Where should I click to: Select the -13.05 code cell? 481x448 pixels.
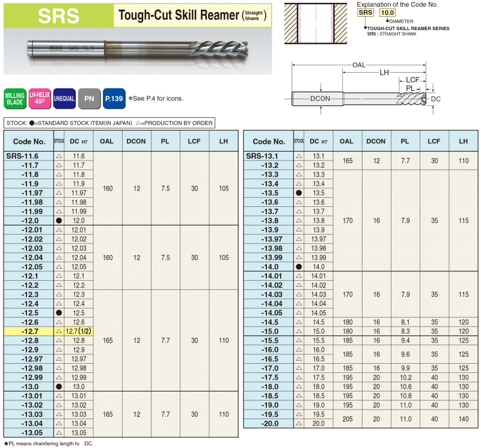tap(29, 432)
